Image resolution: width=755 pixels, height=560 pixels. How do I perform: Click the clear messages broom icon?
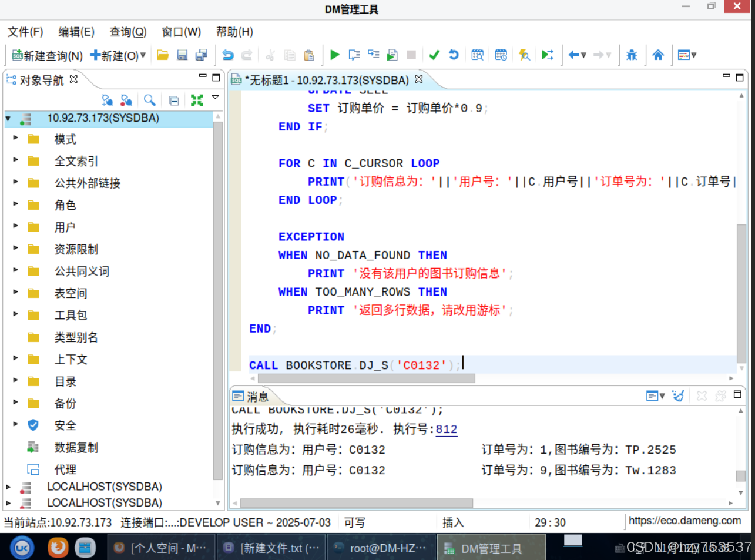pos(678,395)
